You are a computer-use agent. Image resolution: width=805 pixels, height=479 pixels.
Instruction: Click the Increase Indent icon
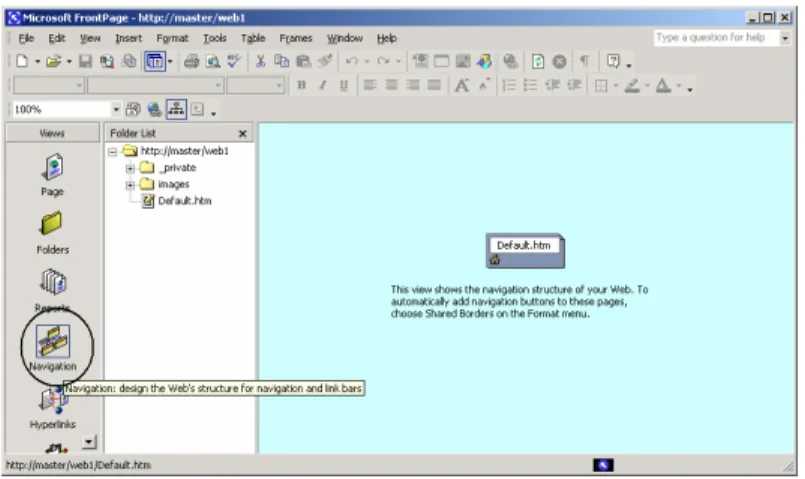point(573,85)
